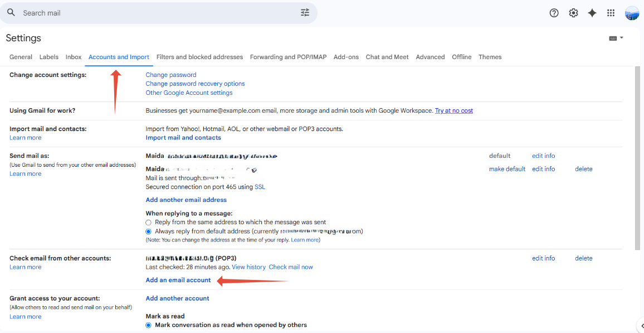Viewport: 644px width, 333px height.
Task: Click make default for second address
Action: [507, 169]
